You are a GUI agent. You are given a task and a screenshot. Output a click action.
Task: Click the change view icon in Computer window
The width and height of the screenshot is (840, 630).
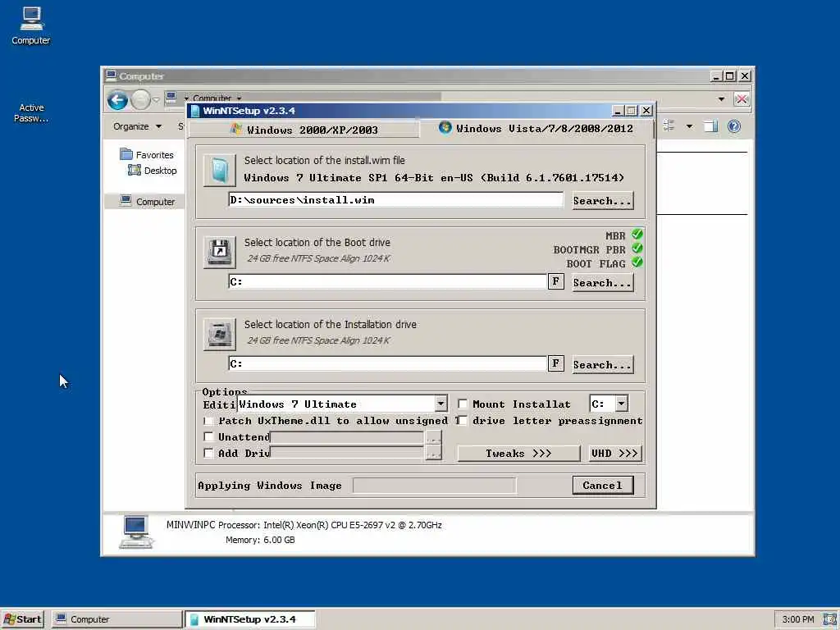coord(669,126)
